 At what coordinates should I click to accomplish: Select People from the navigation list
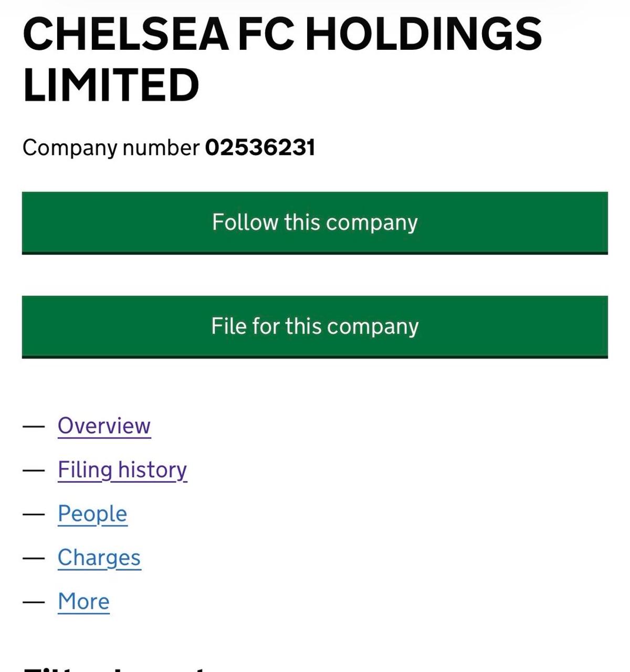click(92, 514)
